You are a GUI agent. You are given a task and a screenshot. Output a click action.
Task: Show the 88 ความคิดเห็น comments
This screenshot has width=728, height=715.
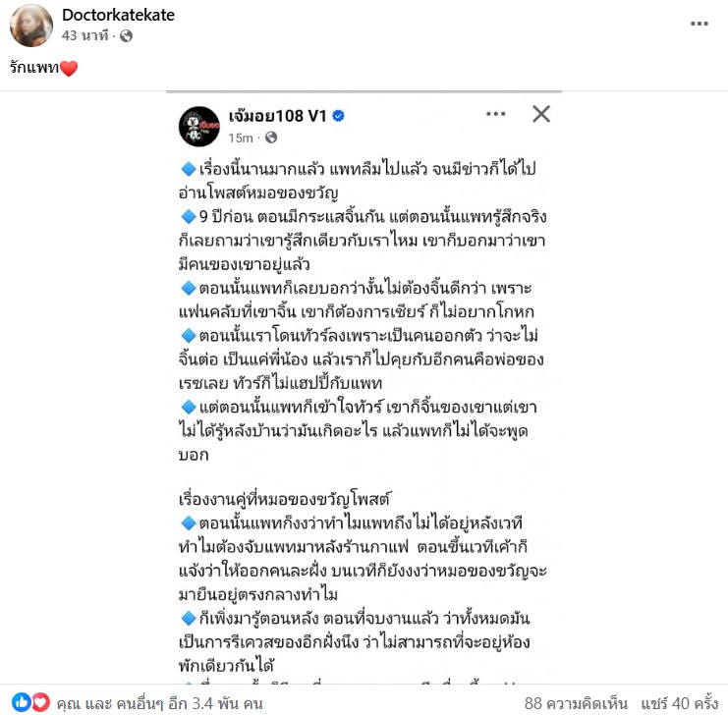(x=576, y=703)
